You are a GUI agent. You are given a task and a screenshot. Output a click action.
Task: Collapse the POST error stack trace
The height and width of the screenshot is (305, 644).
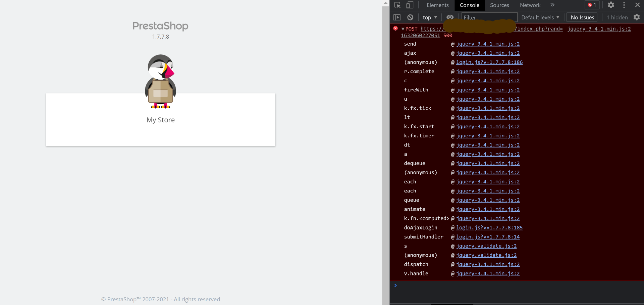403,29
